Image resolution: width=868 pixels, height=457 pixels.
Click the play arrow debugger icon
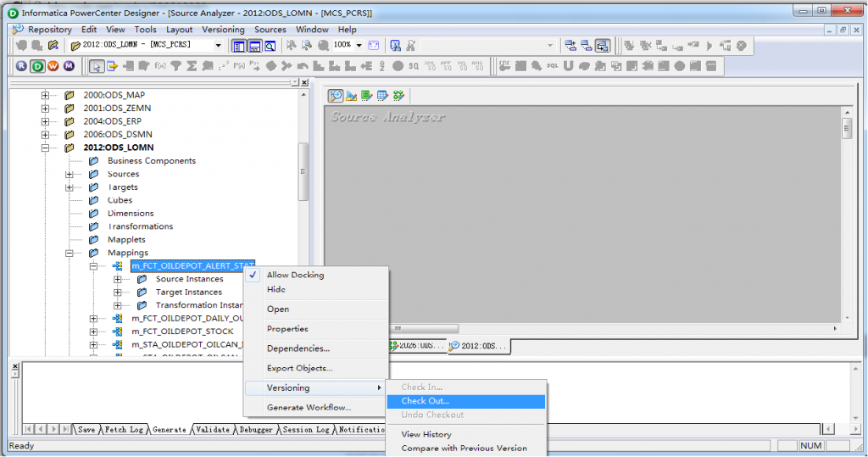tap(709, 46)
